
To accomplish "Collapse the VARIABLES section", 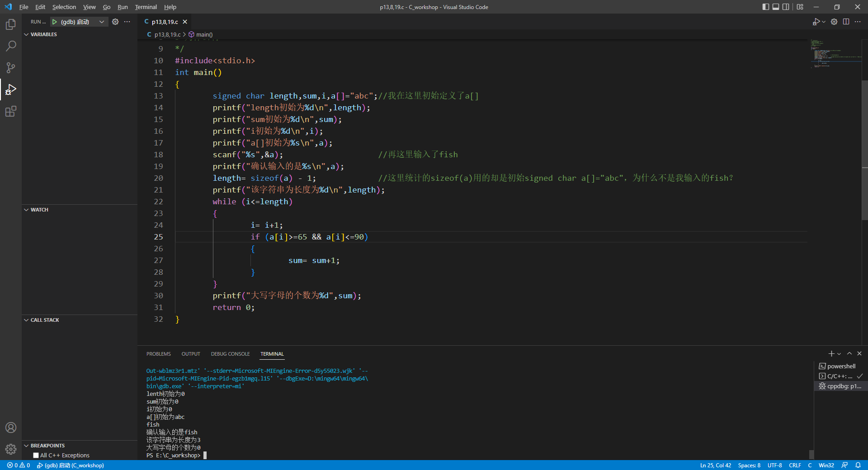I will pyautogui.click(x=43, y=34).
